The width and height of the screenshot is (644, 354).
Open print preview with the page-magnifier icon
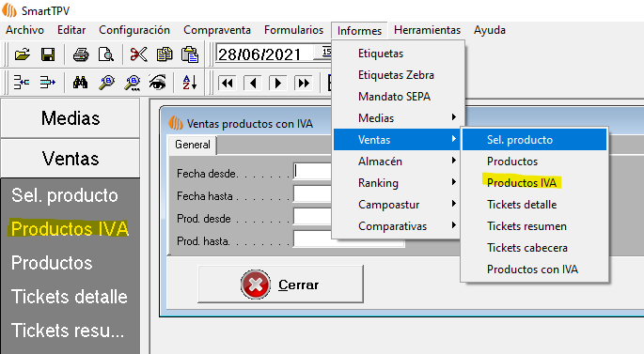coord(106,54)
